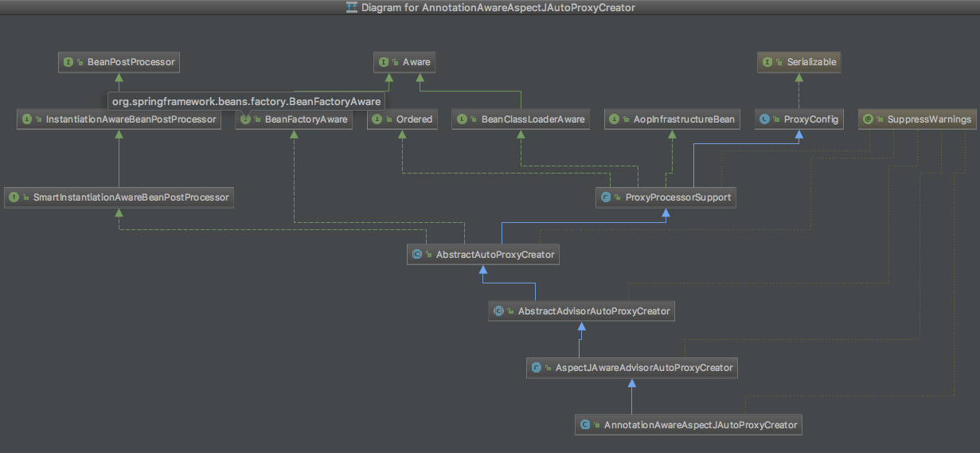Click the diagram icon in the title bar
The width and height of the screenshot is (980, 453).
click(x=352, y=7)
